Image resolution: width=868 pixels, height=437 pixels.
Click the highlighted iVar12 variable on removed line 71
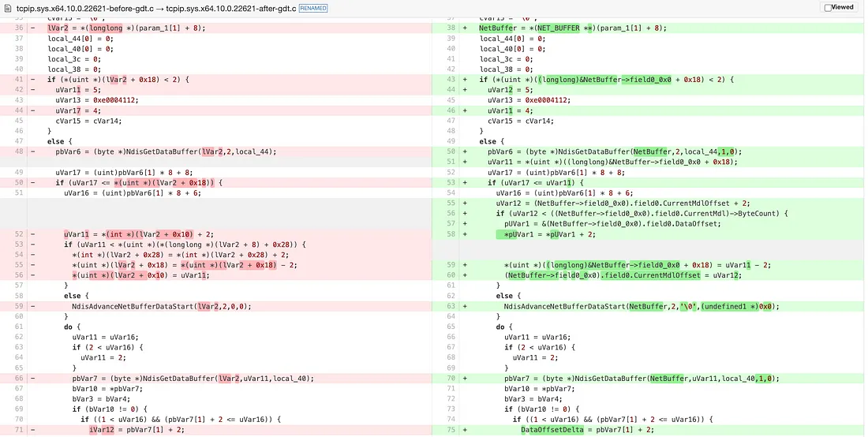[x=101, y=429]
